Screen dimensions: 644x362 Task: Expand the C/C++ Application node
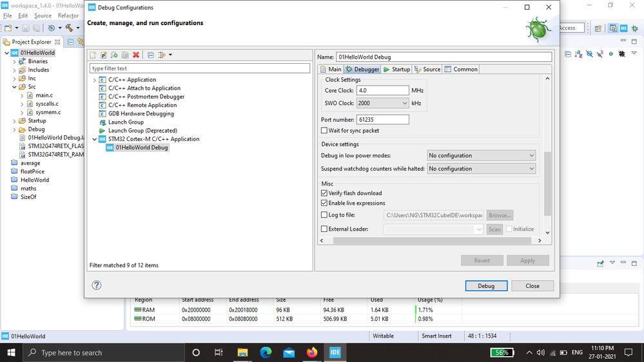[x=95, y=80]
